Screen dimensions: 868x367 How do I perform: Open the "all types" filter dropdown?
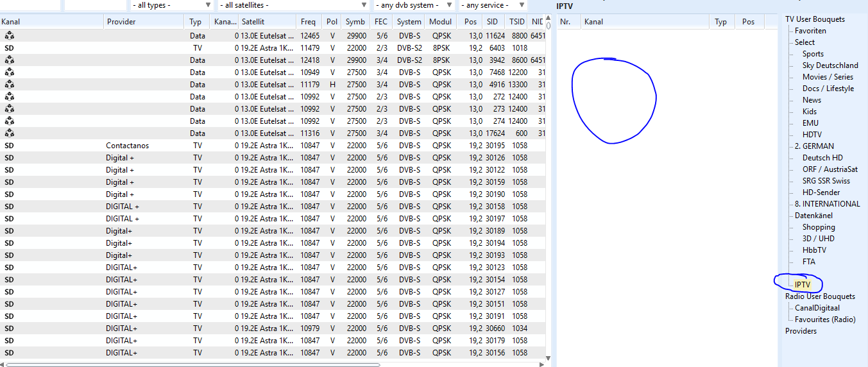point(171,5)
